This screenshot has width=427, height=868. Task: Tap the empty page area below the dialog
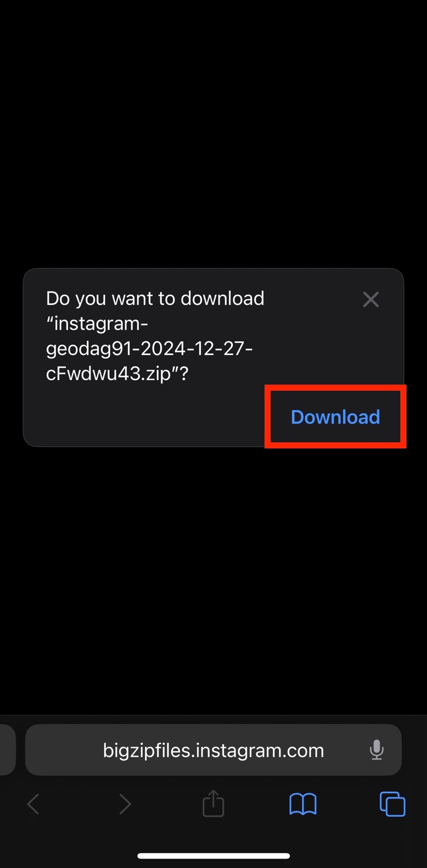[x=214, y=580]
